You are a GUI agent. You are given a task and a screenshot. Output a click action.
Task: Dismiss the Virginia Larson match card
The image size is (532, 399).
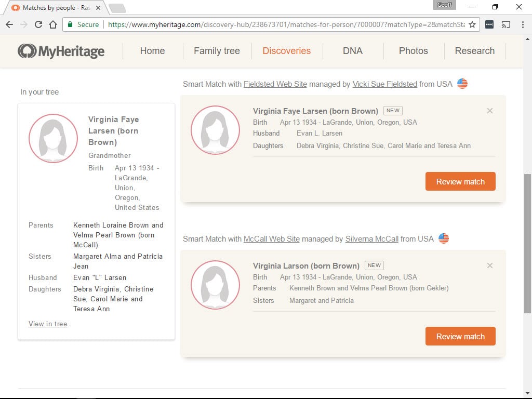(x=489, y=265)
